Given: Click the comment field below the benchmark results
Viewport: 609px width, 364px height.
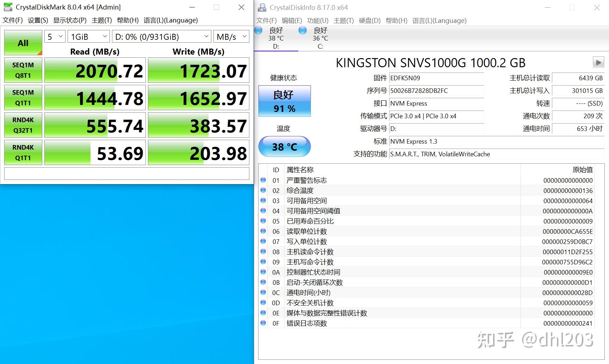Looking at the screenshot, I should (x=127, y=173).
